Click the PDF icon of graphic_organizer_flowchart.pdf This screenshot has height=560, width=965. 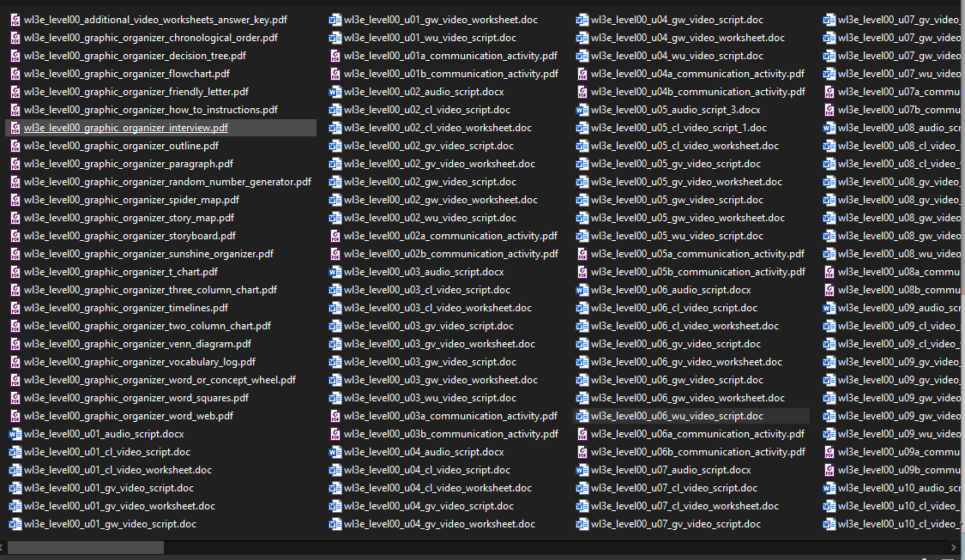(15, 74)
